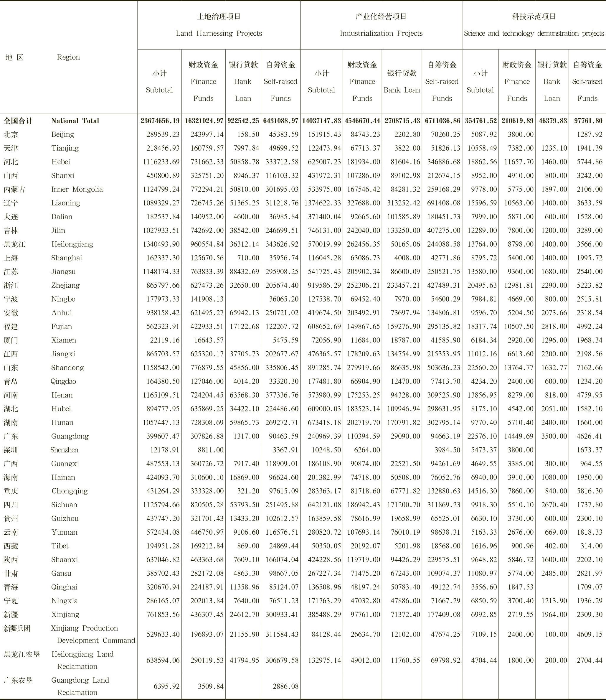Click the 'Guangdong' row label
The image size is (606, 700).
click(70, 437)
